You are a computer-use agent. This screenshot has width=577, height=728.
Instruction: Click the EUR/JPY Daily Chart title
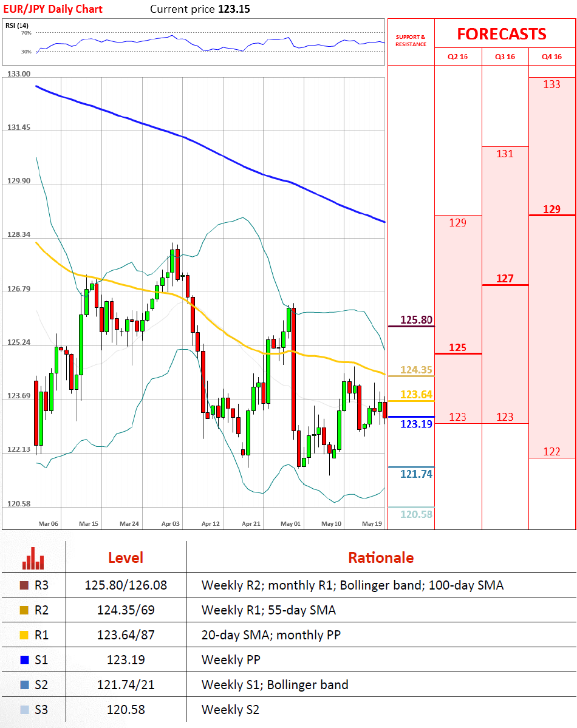point(52,9)
